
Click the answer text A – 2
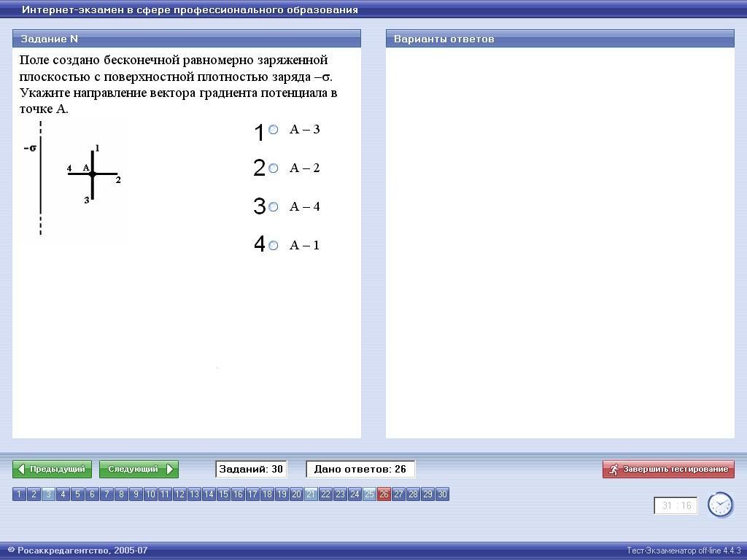point(304,168)
